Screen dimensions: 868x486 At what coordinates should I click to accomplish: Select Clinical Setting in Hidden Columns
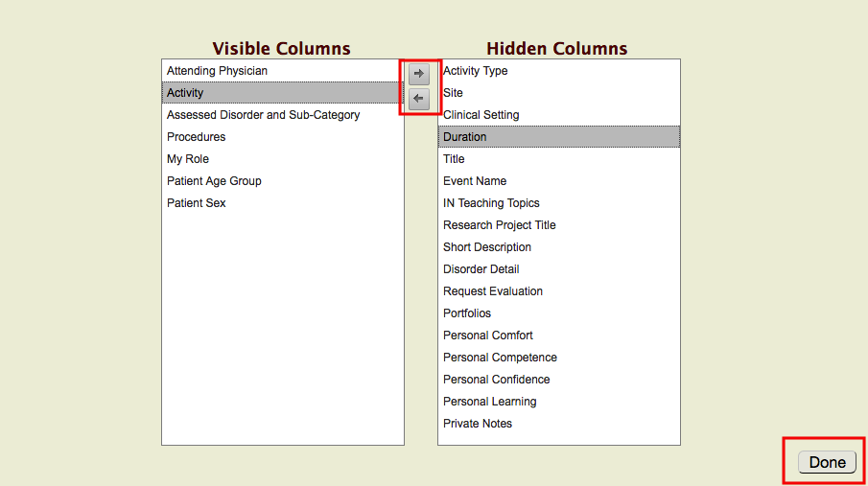(x=559, y=115)
